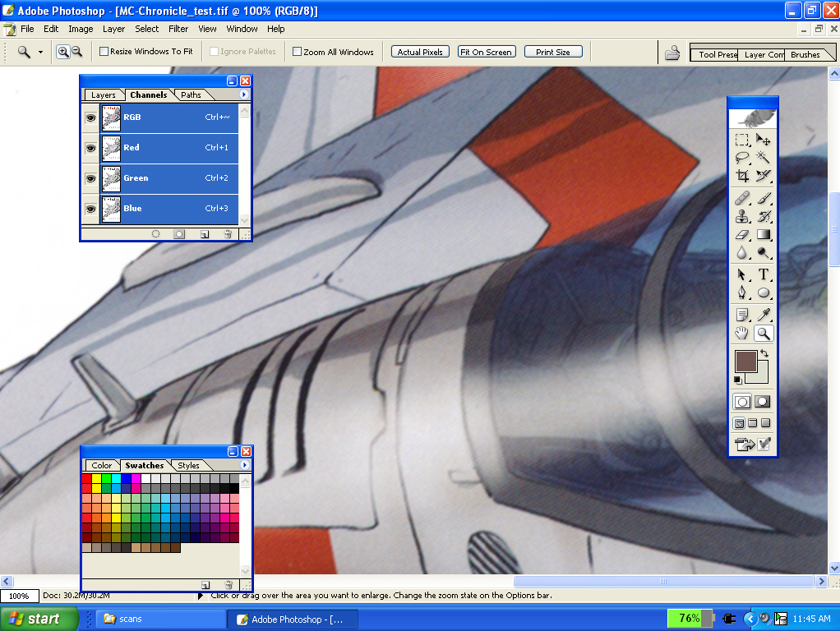Viewport: 840px width, 631px height.
Task: Select the Slice tool
Action: click(764, 176)
